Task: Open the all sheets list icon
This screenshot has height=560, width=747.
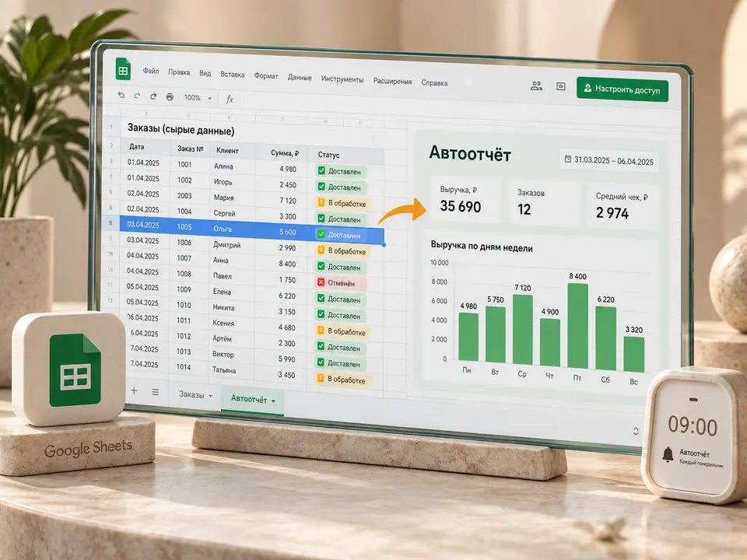Action: pos(156,392)
